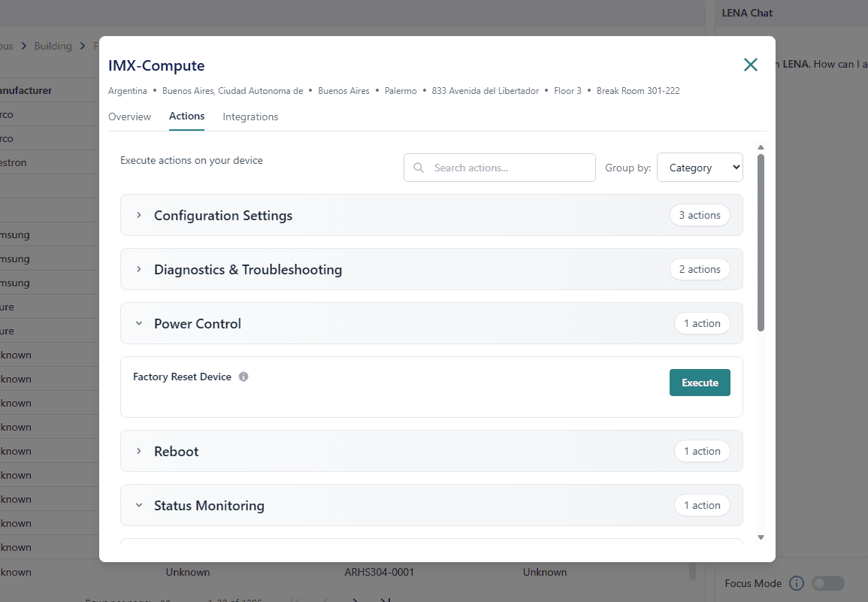Click the '2 actions' badge on Diagnostics

700,269
